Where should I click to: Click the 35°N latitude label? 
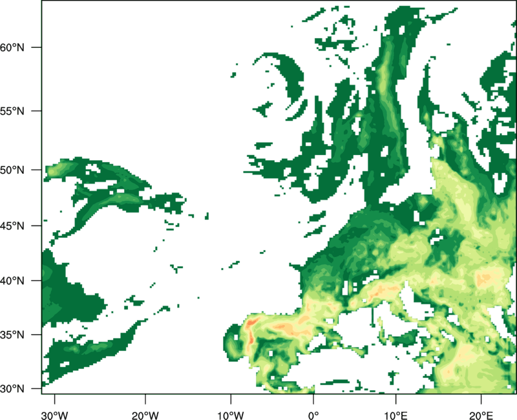click(x=12, y=335)
